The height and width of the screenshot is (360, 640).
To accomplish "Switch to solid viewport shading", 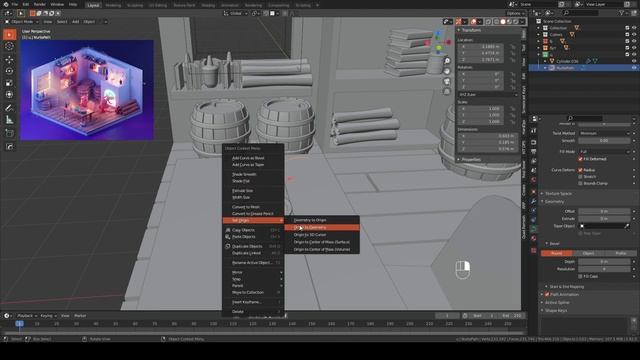I will (503, 22).
